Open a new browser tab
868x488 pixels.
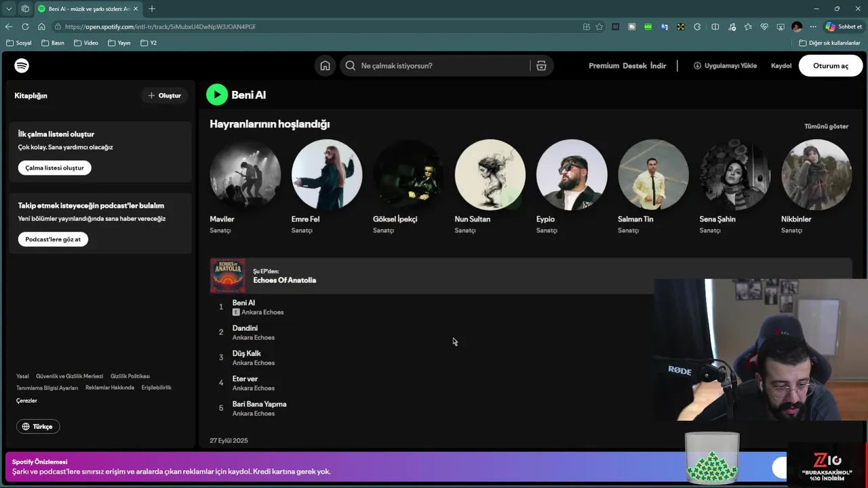[x=152, y=9]
